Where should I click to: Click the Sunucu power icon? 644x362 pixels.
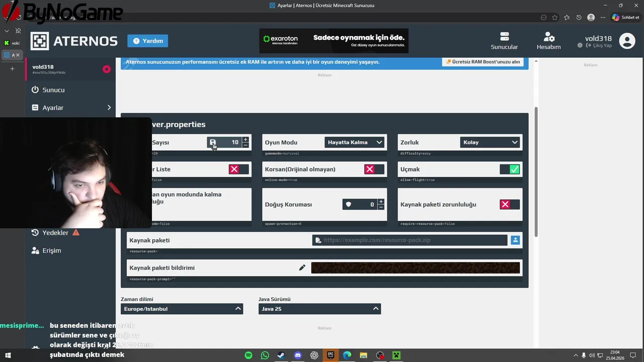pyautogui.click(x=35, y=89)
